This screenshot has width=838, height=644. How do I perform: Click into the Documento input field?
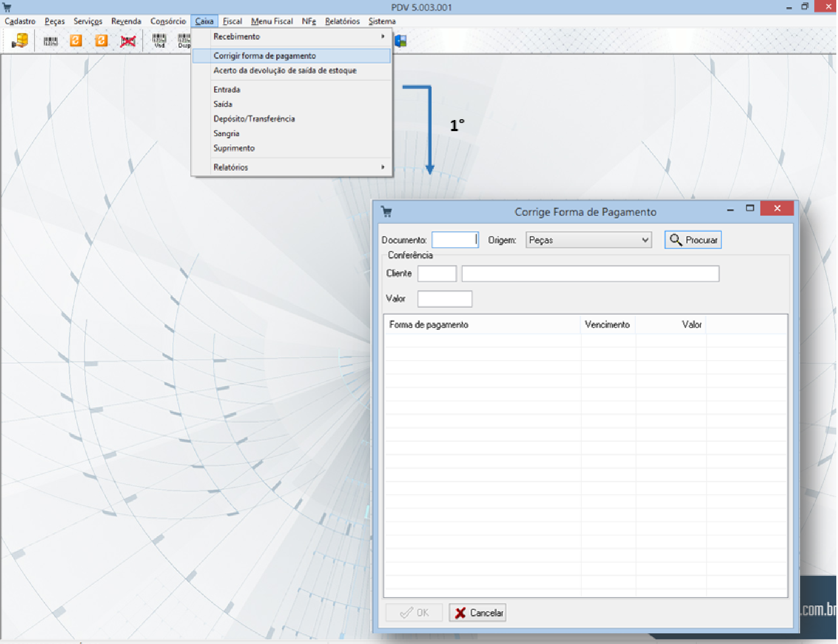(x=455, y=240)
